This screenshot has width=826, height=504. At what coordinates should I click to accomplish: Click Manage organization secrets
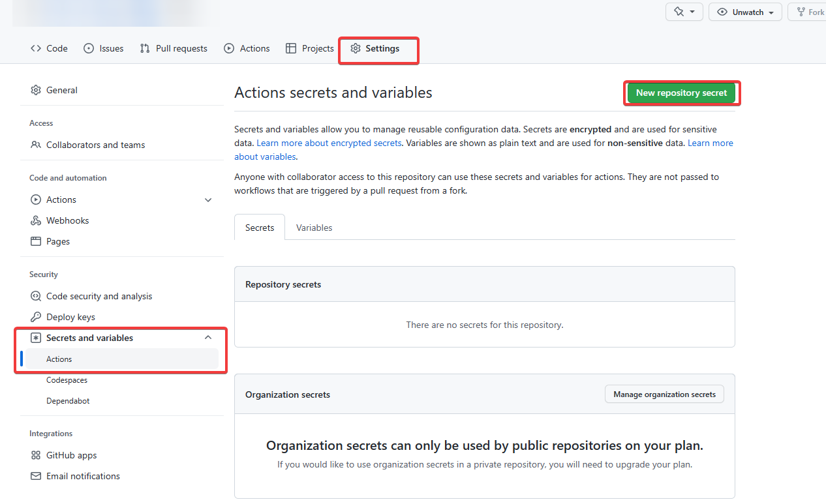664,394
